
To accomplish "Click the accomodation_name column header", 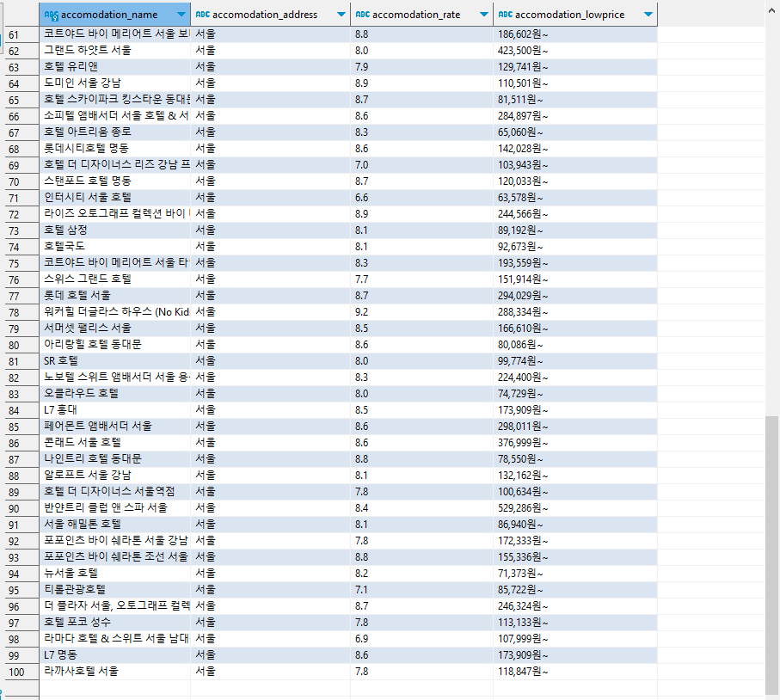I will tap(115, 15).
